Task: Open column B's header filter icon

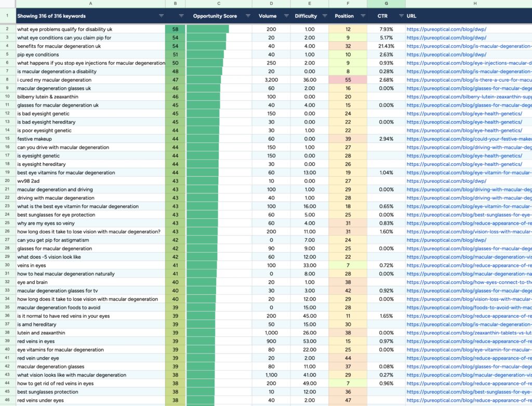Action: tap(181, 16)
